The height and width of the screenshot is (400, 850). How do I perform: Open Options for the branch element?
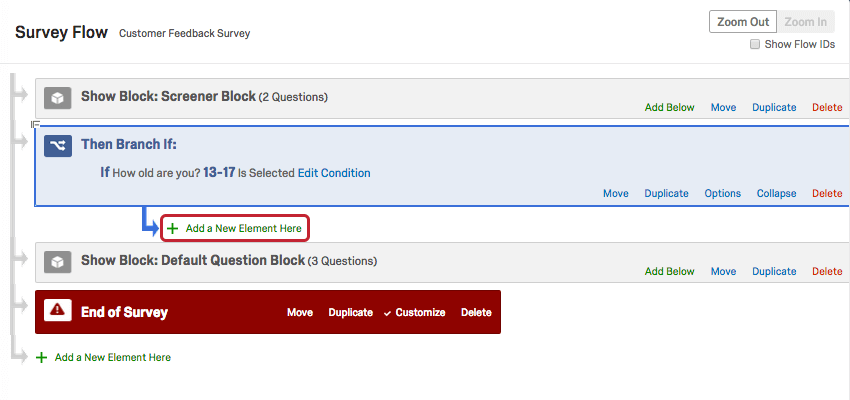pos(722,193)
